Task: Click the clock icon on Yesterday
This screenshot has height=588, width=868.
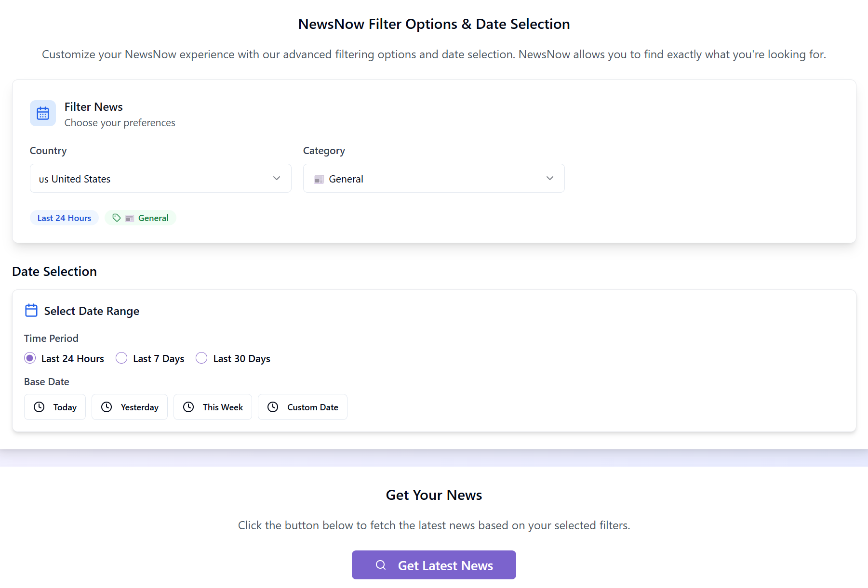Action: point(107,407)
